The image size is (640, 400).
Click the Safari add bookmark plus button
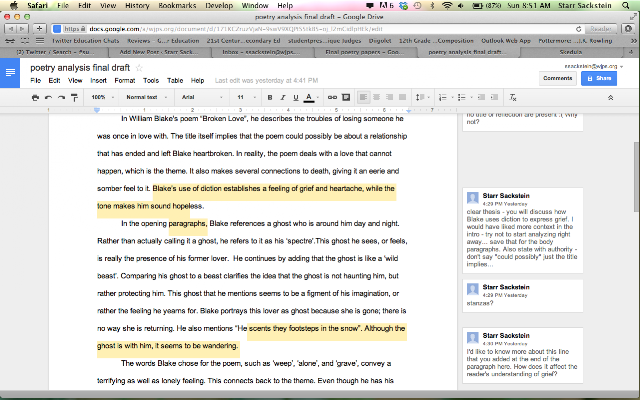click(39, 29)
